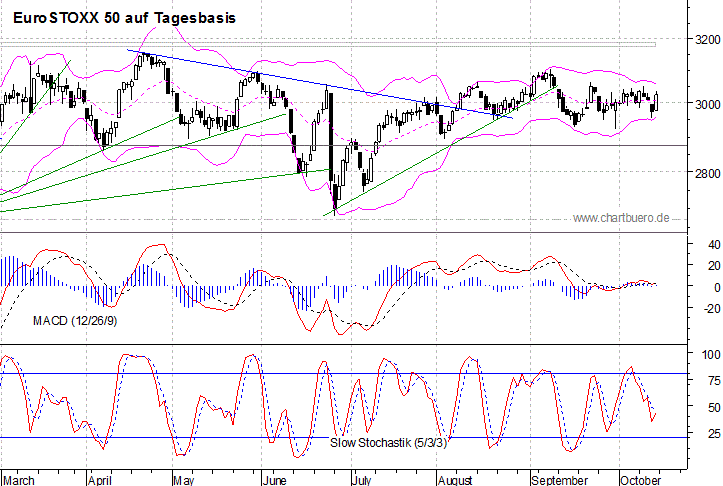Viewport: 723px width, 486px height.
Task: Click the 3200 price axis label
Action: coord(708,39)
